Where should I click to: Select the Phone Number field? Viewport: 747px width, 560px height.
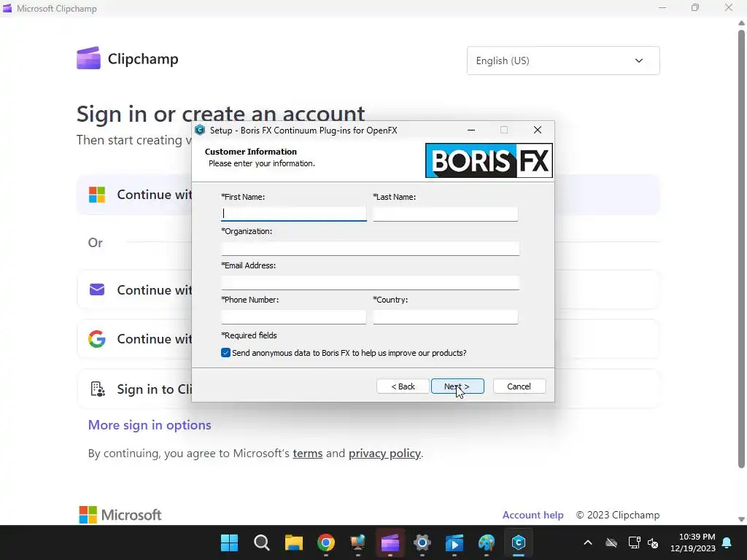point(293,316)
